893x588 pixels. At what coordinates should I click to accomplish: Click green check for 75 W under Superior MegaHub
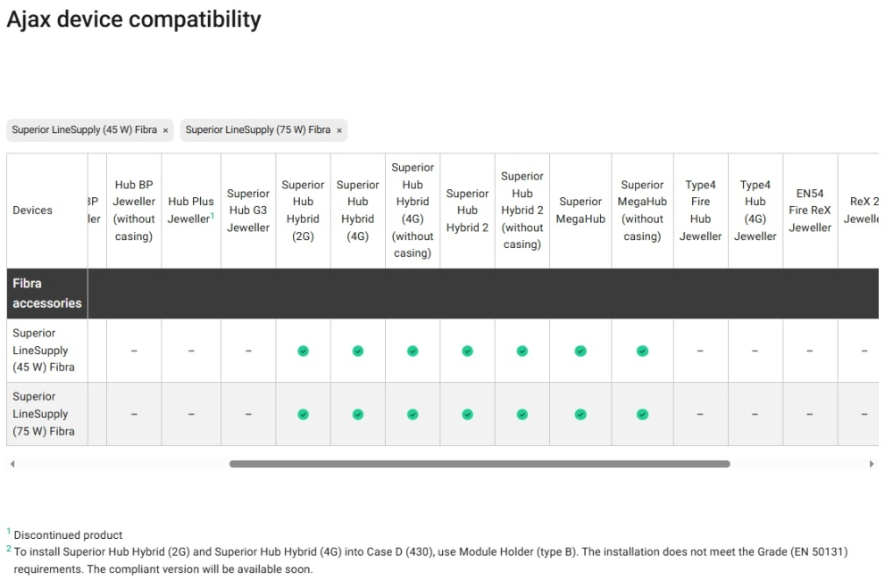[580, 414]
